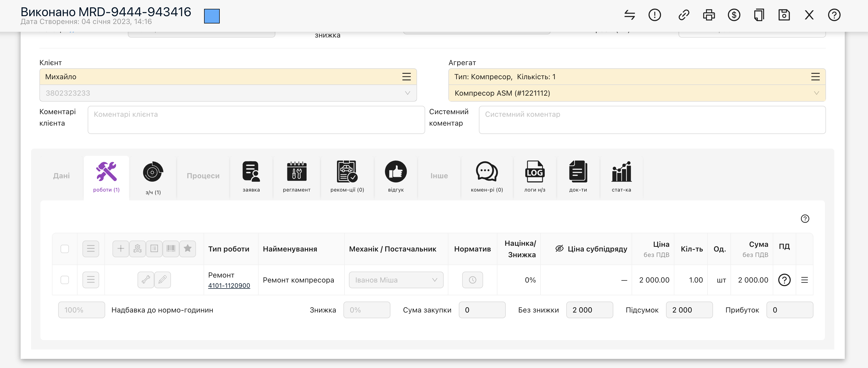868x368 pixels.
Task: Click 100% Надбавка input field
Action: [x=81, y=310]
